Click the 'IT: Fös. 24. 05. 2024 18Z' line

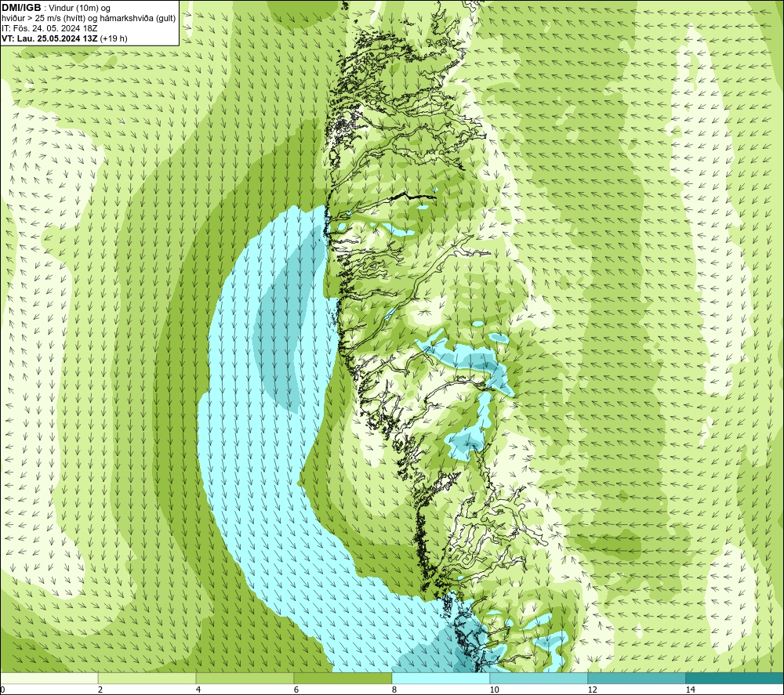[x=49, y=28]
